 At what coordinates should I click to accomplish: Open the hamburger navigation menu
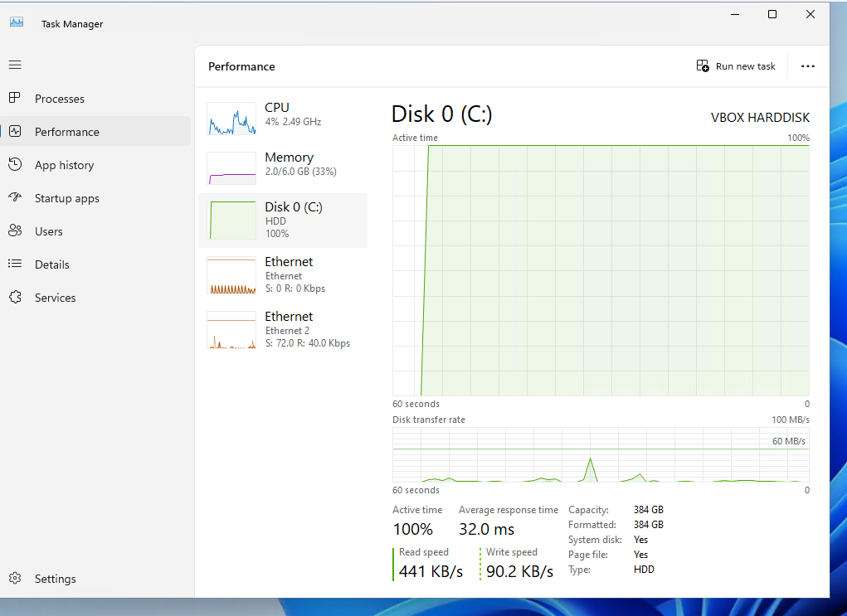(15, 65)
